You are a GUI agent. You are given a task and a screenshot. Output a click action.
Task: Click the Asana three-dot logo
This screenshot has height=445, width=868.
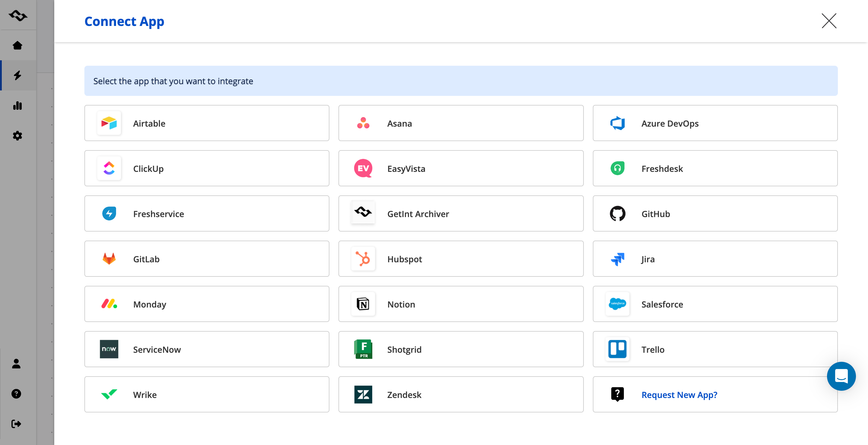coord(363,123)
